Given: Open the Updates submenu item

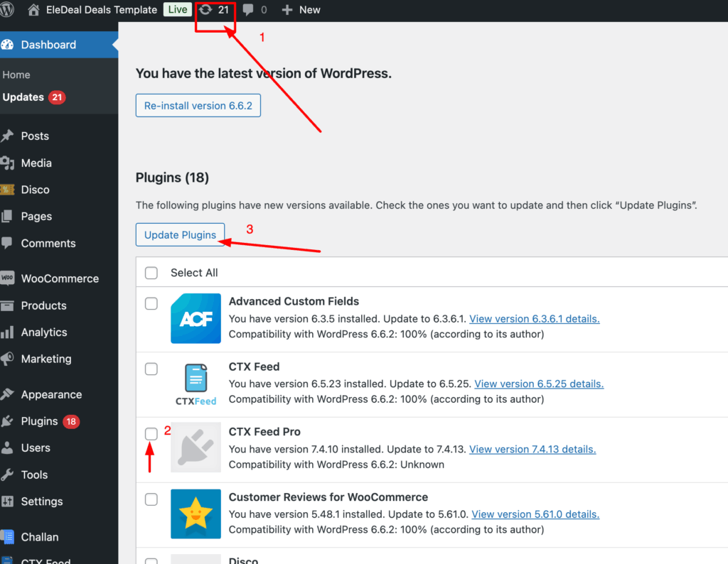Looking at the screenshot, I should pyautogui.click(x=34, y=97).
